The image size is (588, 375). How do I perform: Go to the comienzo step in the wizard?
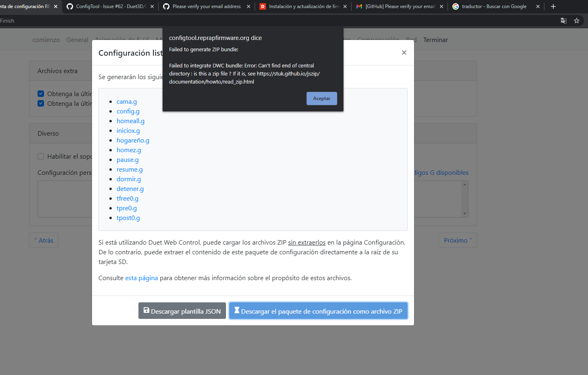point(46,40)
